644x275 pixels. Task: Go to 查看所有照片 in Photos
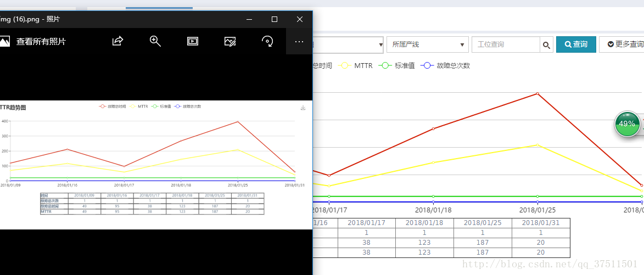41,42
